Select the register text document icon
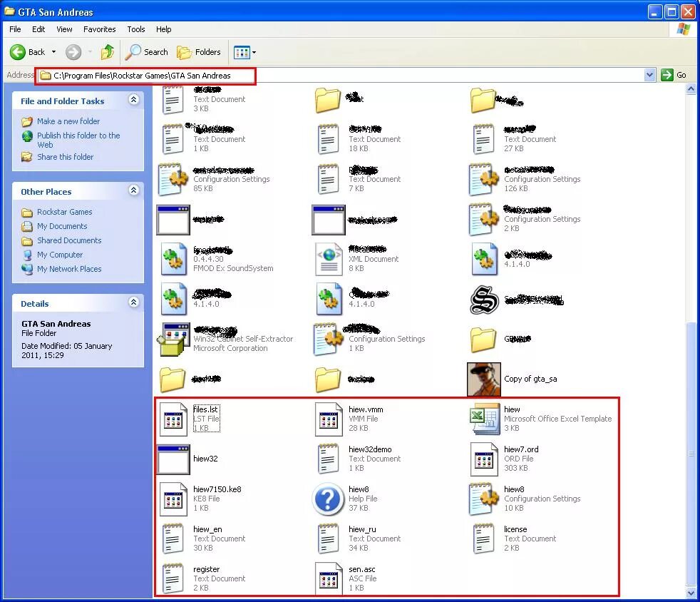 click(173, 578)
